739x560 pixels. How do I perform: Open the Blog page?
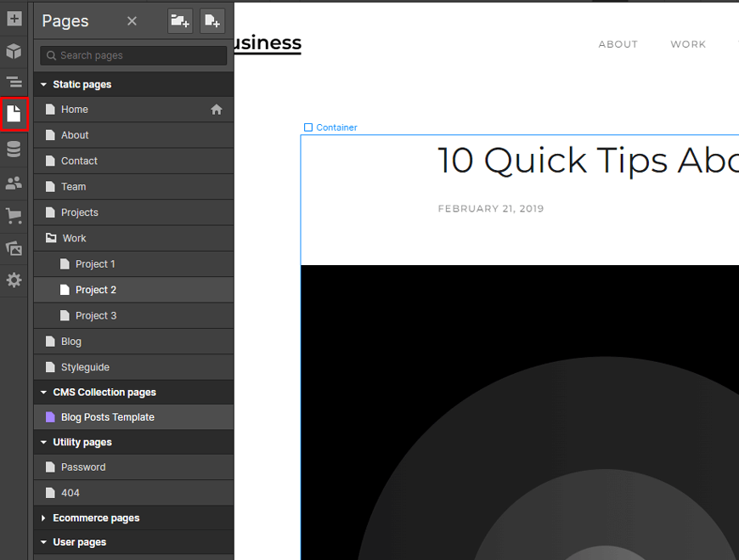[134, 342]
